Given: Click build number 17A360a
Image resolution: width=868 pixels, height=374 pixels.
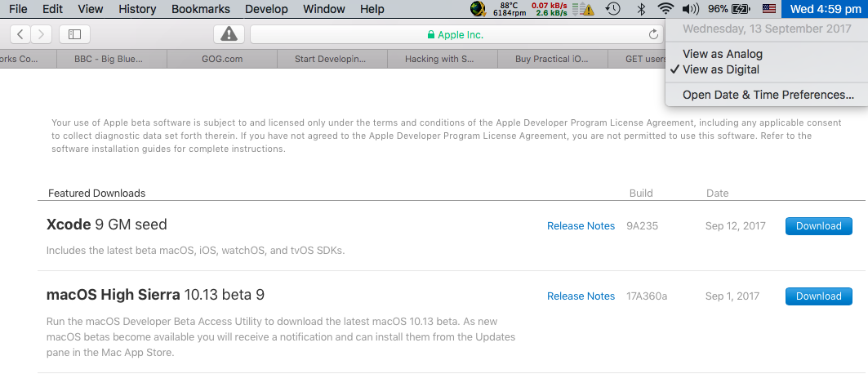Looking at the screenshot, I should pyautogui.click(x=647, y=296).
